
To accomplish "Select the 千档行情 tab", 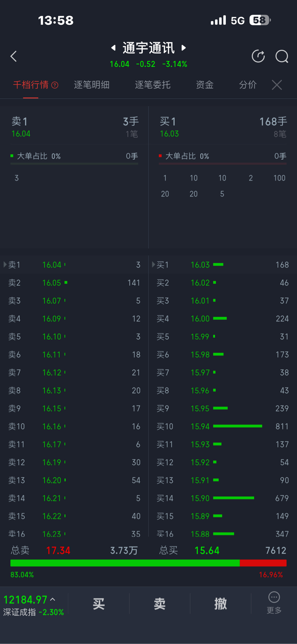I will pyautogui.click(x=31, y=85).
